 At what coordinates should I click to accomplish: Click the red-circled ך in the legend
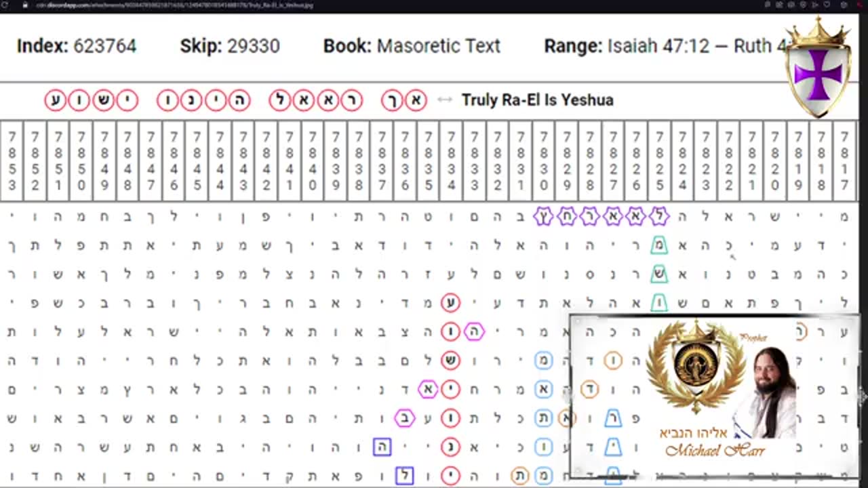pos(392,100)
